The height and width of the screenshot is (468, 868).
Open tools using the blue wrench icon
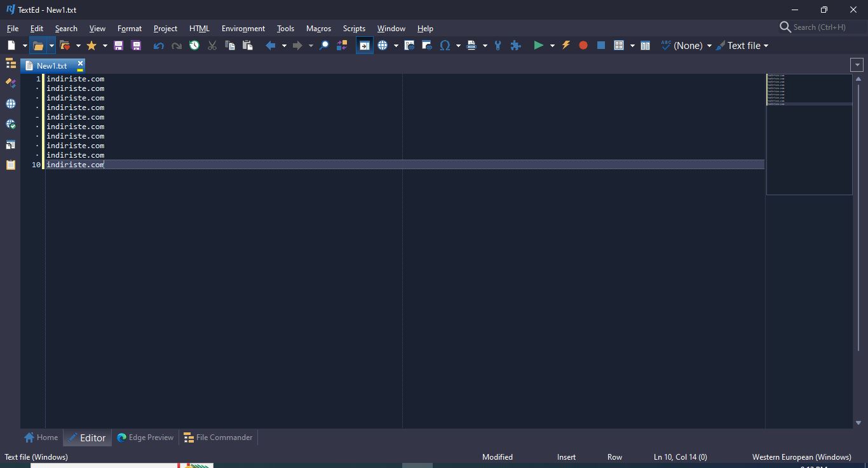tap(498, 45)
